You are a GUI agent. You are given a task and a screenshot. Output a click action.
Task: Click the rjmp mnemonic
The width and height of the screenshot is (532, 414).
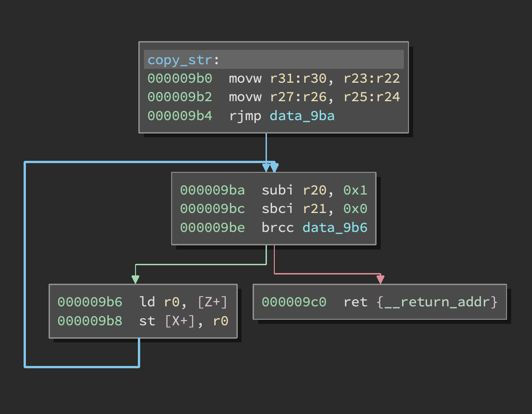[x=245, y=116]
